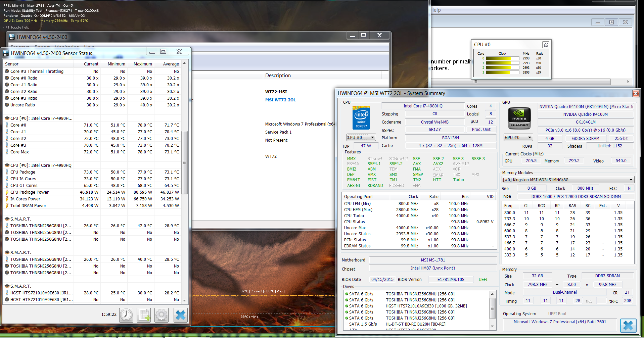Click the gauge icon beside Core #0 Ratio

click(7, 78)
